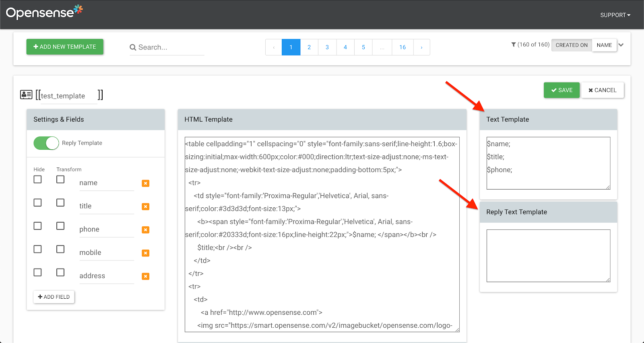This screenshot has width=644, height=343.
Task: Toggle sort direction chevron next to NAME
Action: 621,45
